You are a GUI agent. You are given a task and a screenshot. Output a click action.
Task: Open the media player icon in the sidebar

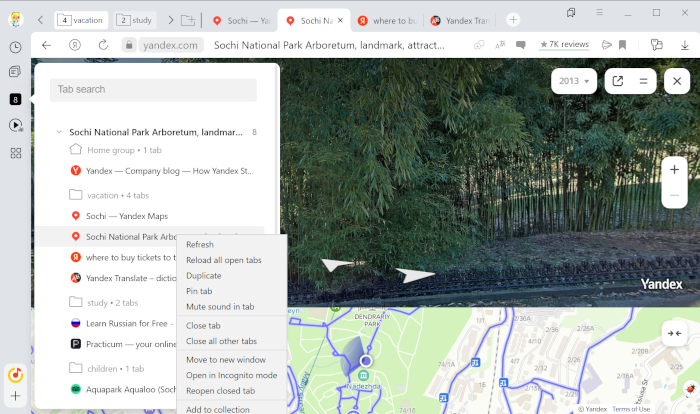[x=16, y=125]
